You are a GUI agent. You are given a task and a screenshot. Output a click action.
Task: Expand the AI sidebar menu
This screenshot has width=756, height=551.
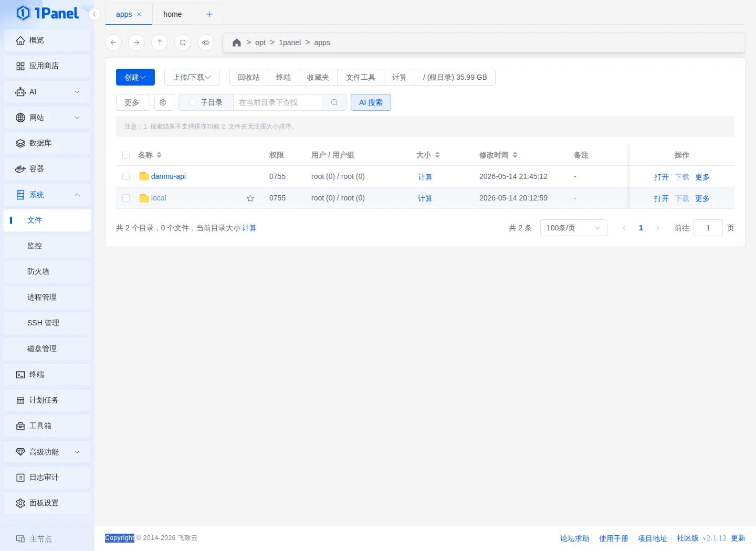(47, 92)
